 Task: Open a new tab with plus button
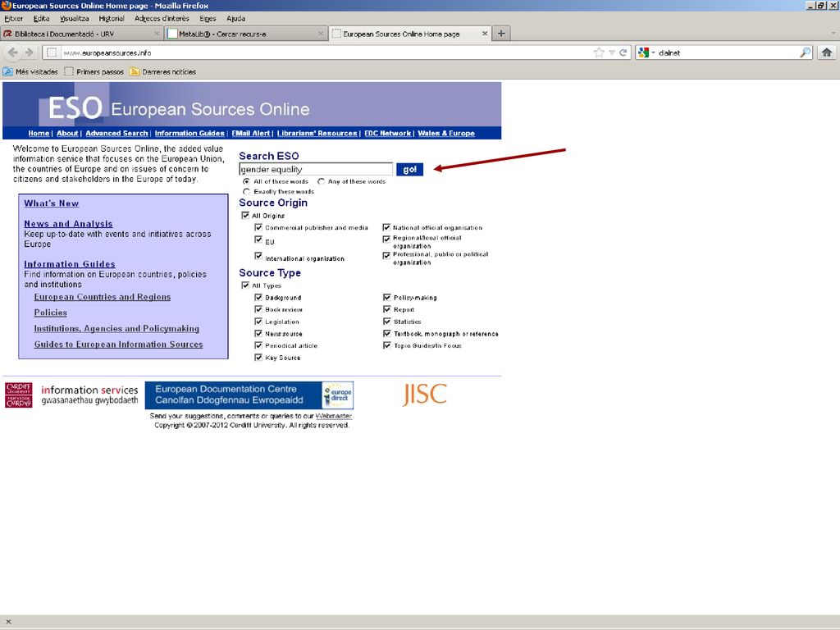tap(501, 33)
